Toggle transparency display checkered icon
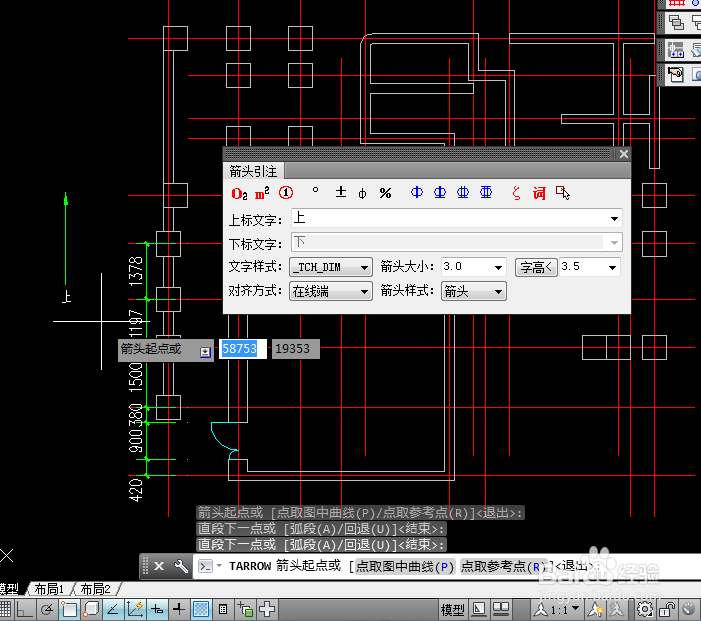 (201, 609)
